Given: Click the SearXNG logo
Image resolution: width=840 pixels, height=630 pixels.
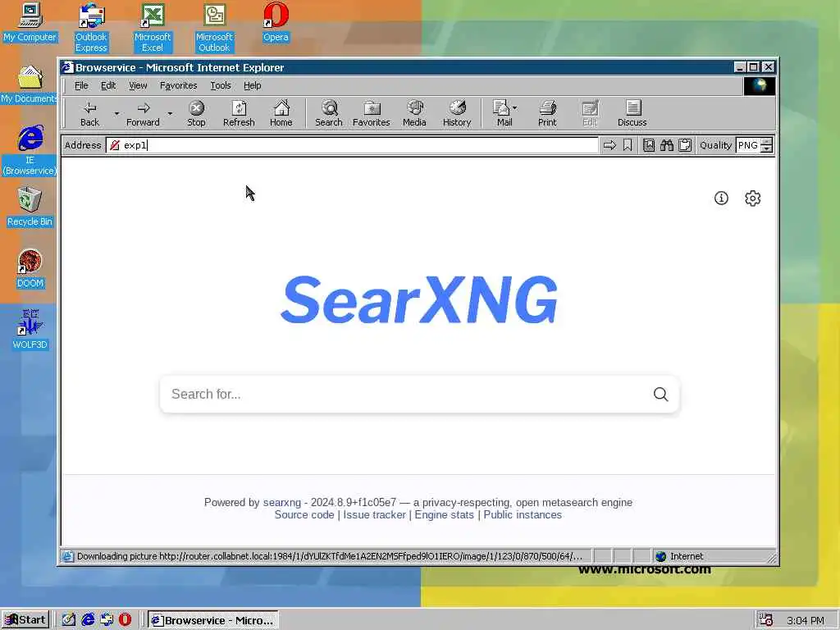Looking at the screenshot, I should [419, 299].
